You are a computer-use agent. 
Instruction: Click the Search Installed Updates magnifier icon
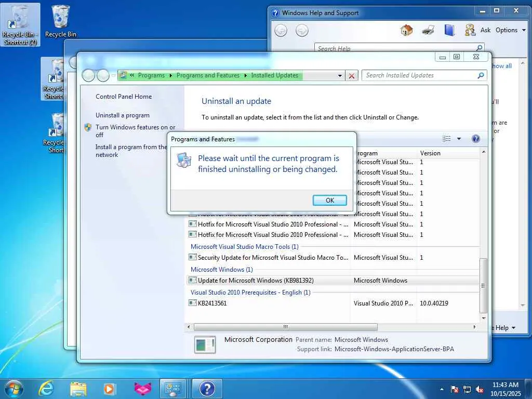click(x=481, y=75)
